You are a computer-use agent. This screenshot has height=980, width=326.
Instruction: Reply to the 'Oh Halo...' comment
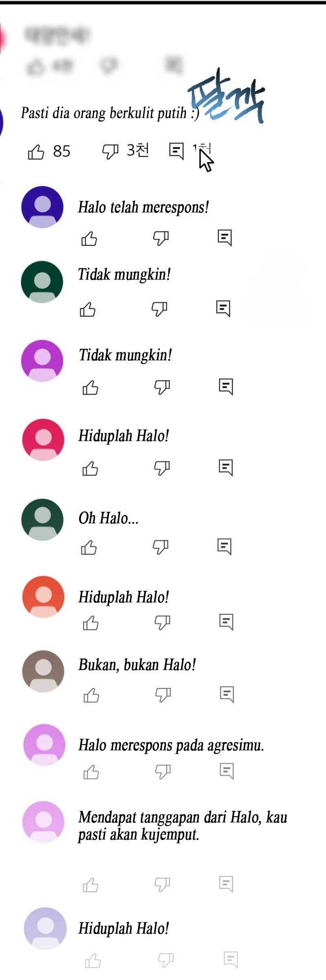225,546
